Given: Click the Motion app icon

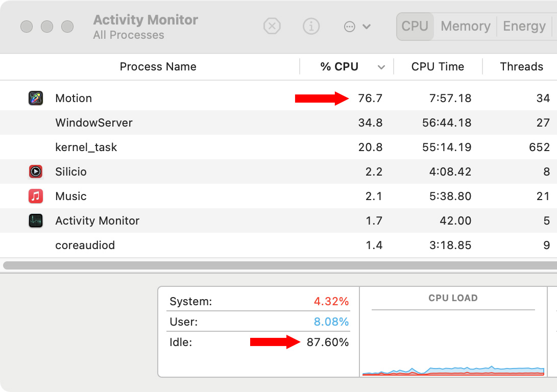Looking at the screenshot, I should [36, 98].
